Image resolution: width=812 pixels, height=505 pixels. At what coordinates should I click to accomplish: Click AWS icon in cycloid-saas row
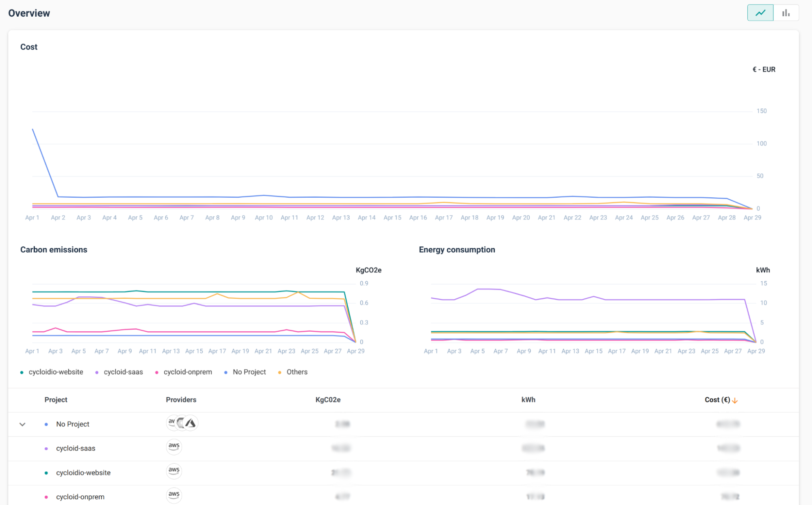coord(174,446)
